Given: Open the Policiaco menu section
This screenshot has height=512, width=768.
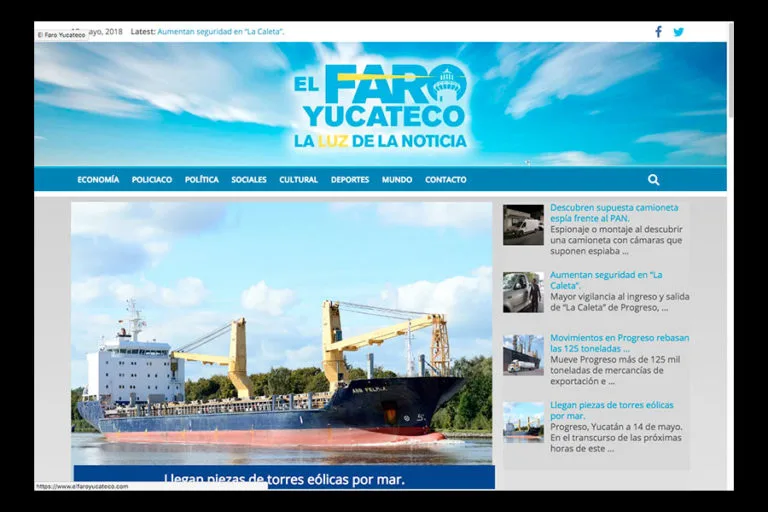Looking at the screenshot, I should (x=152, y=180).
